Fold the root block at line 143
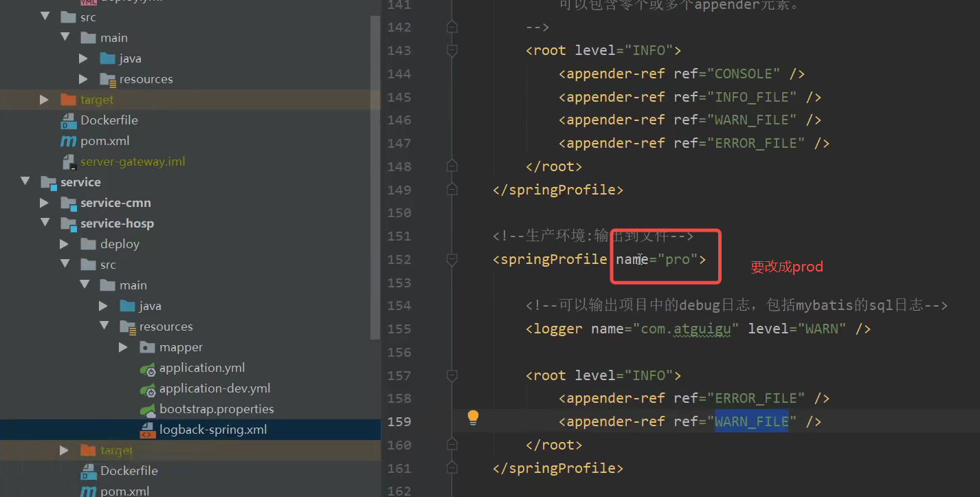 (452, 50)
